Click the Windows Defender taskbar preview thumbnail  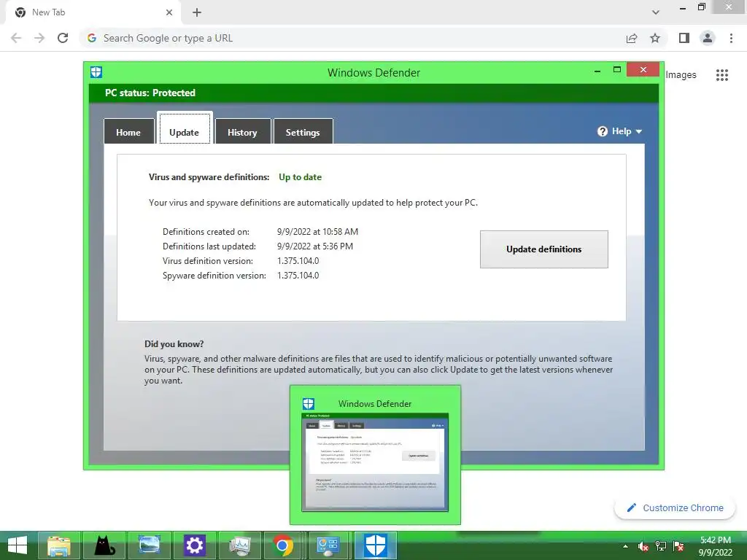[x=375, y=462]
